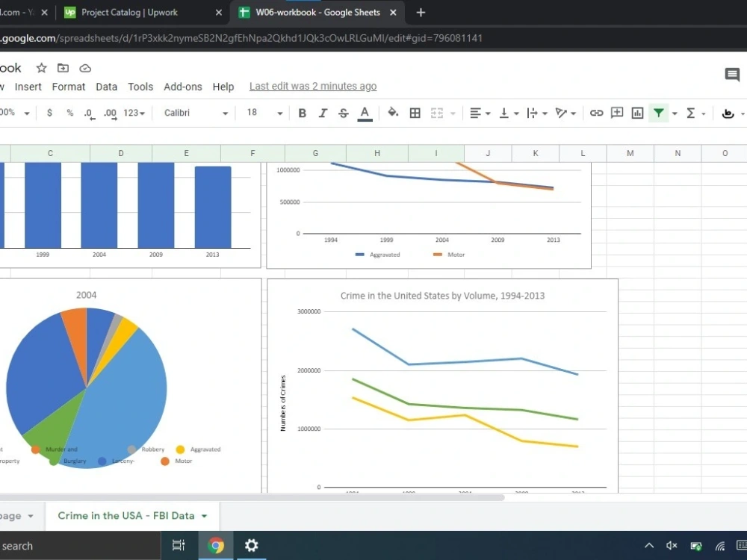Screen dimensions: 747x560
Task: Open font size 18 dropdown
Action: [x=264, y=113]
